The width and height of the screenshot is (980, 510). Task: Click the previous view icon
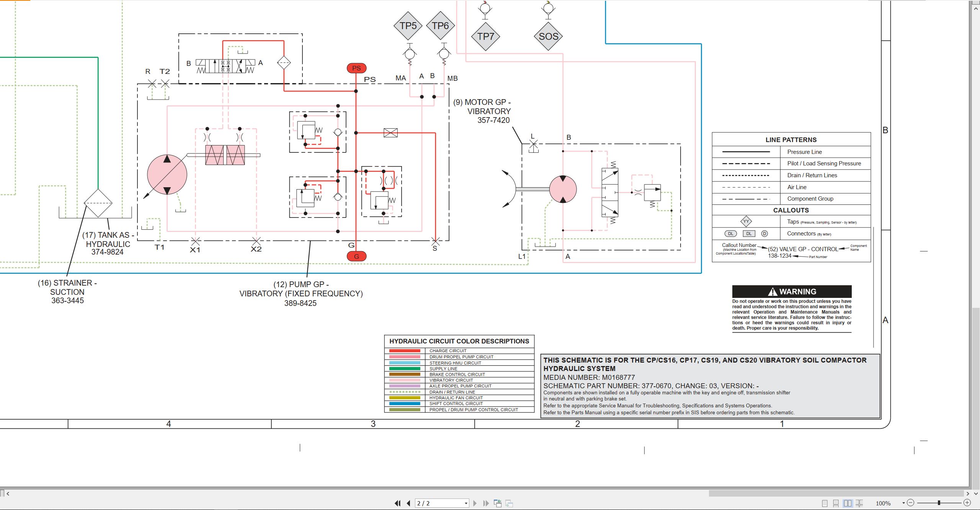click(498, 503)
